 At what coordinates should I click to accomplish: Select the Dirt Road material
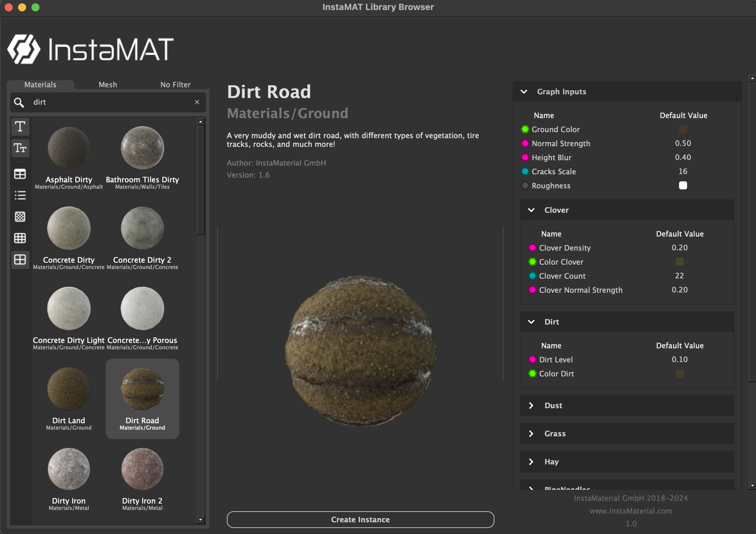click(x=143, y=399)
